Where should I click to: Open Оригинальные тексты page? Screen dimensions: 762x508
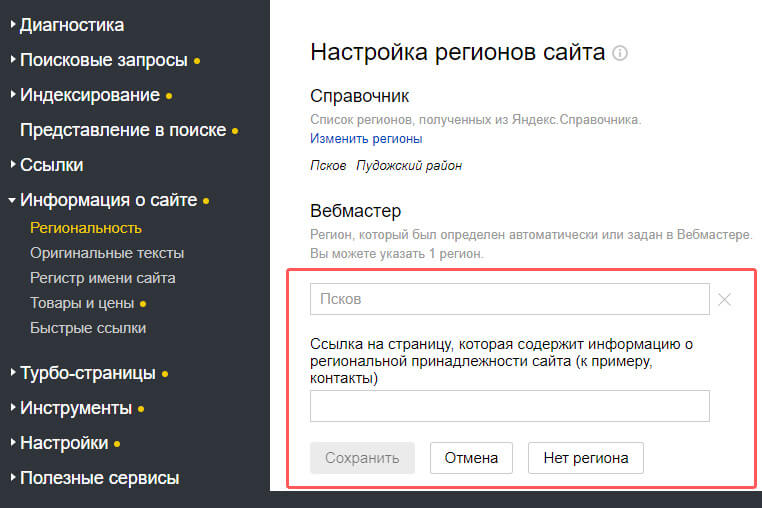(x=107, y=253)
